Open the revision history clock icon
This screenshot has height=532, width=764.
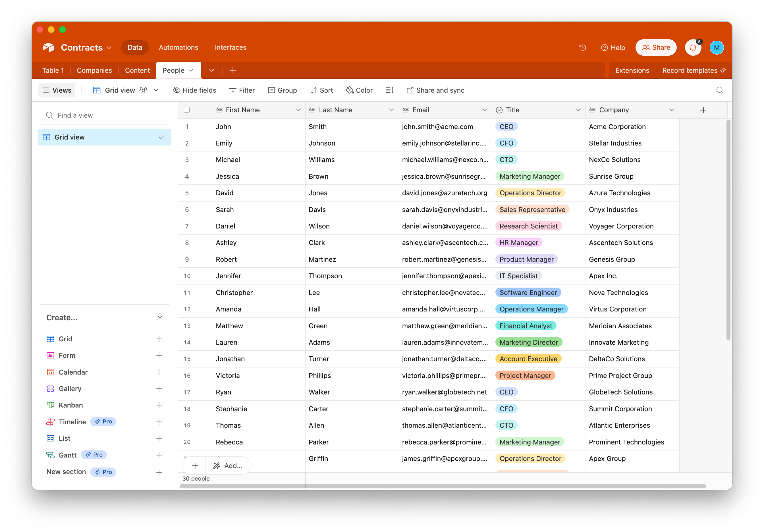point(583,47)
